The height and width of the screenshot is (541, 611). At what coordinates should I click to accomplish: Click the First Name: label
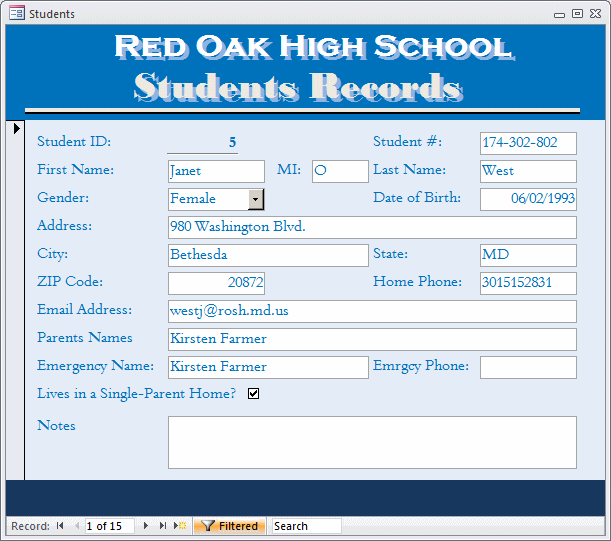point(76,170)
